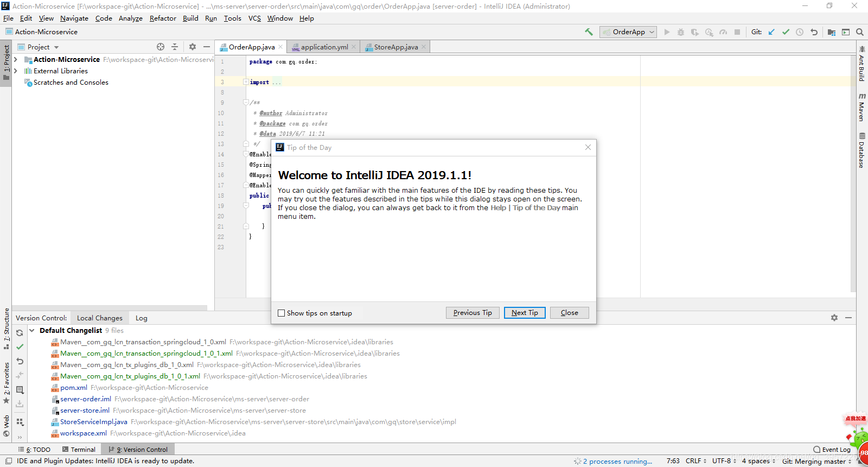Open Version Control panel settings gear

pos(834,318)
